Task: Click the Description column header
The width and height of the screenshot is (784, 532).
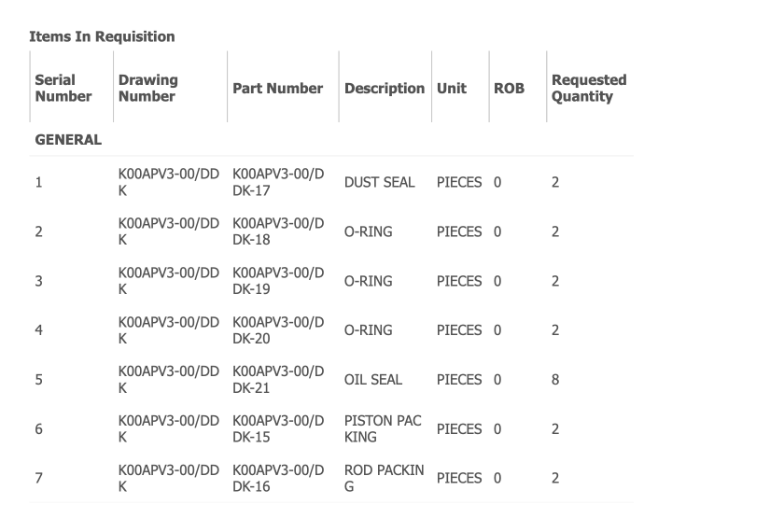Action: coord(384,89)
